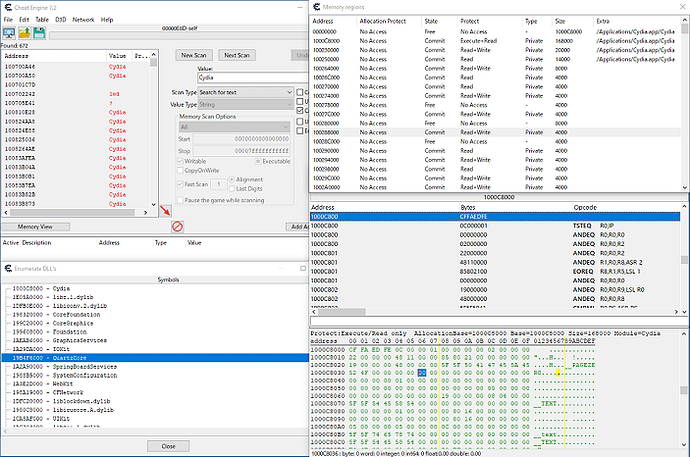
Task: Click the Protect column header in Memory regions
Action: [491, 21]
